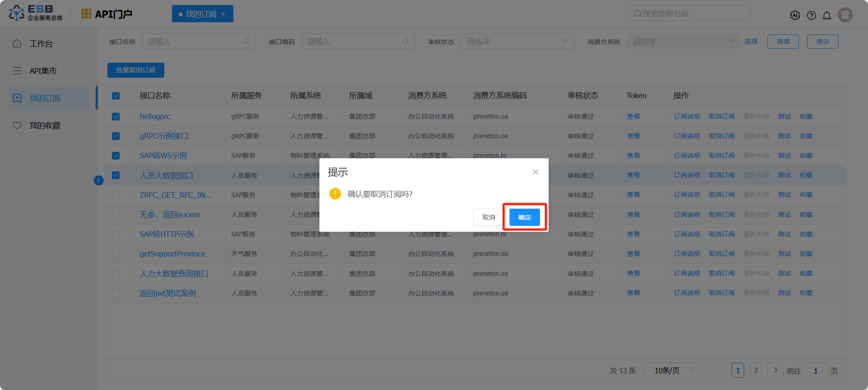Open the help question mark icon

pos(811,15)
